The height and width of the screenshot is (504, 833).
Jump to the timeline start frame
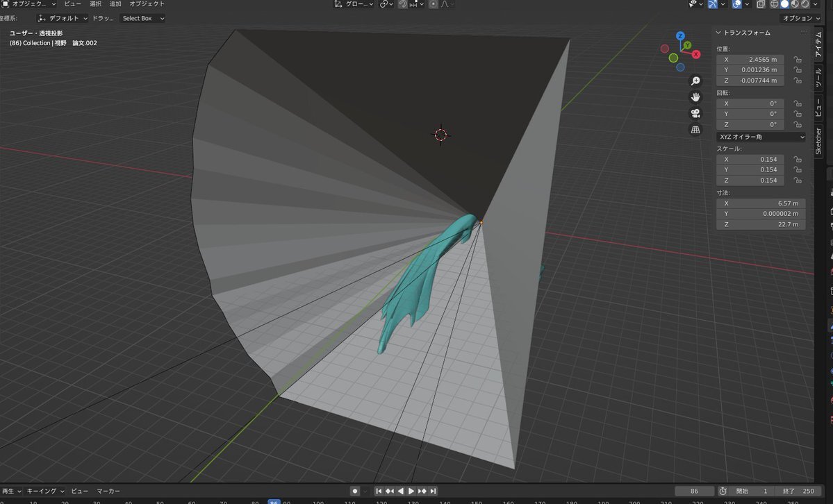(379, 492)
